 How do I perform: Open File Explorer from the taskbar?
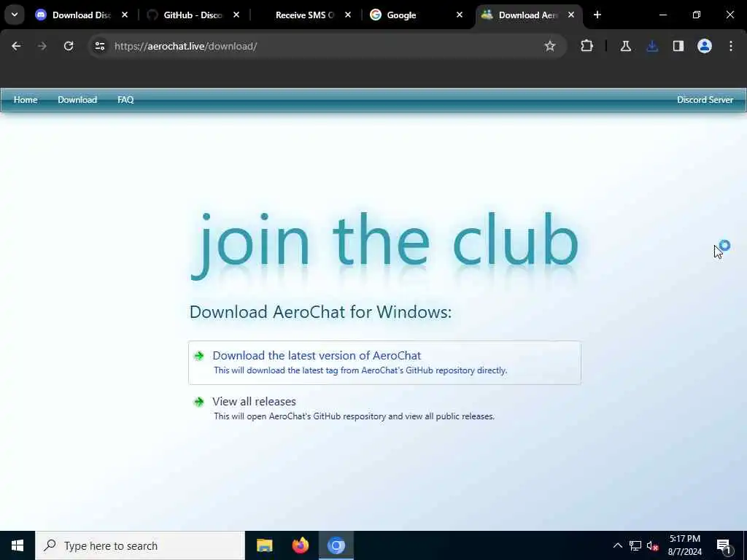coord(264,545)
